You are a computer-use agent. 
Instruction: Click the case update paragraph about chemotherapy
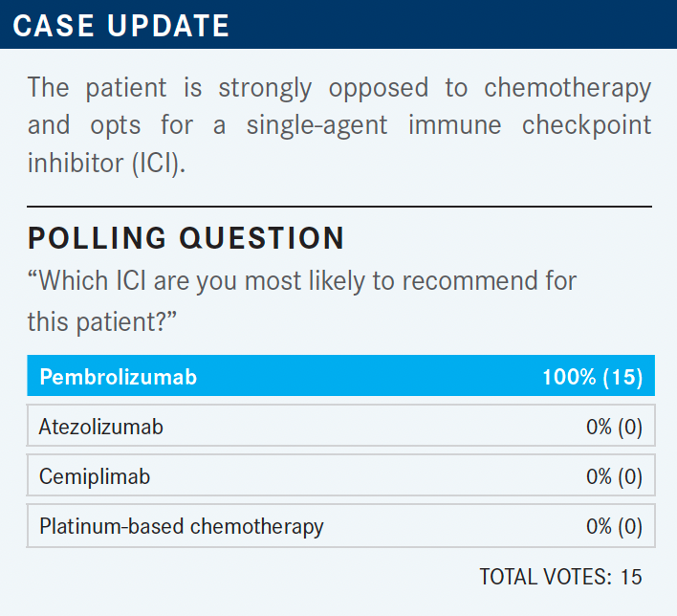coord(339,125)
